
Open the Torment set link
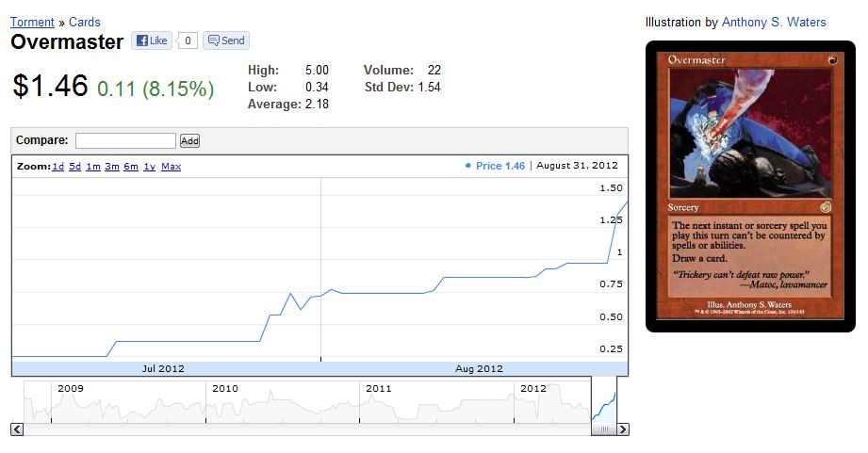click(32, 22)
